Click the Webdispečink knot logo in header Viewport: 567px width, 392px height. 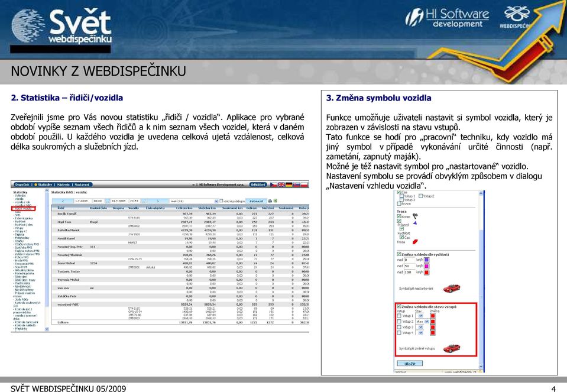516,17
